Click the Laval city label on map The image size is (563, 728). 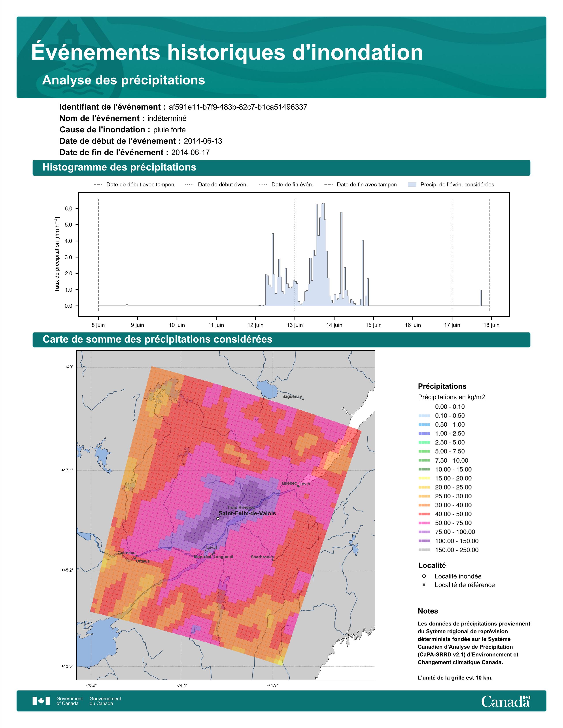click(212, 547)
